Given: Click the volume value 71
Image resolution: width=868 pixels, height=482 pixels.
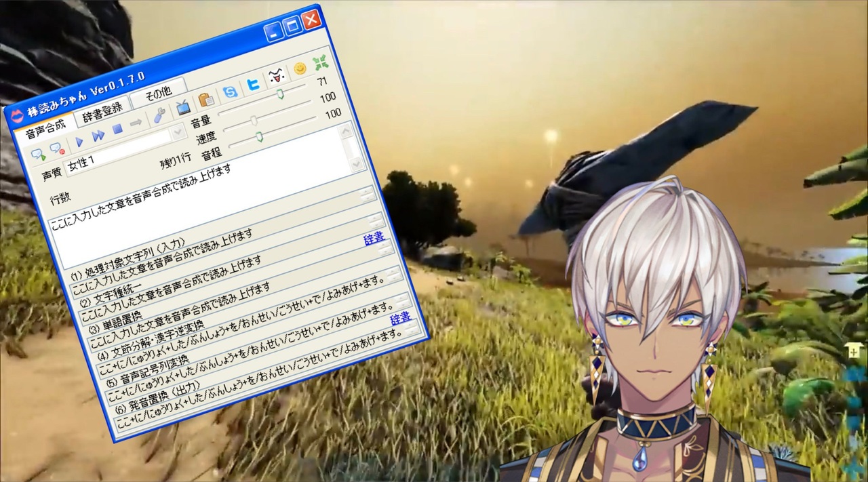Looking at the screenshot, I should (x=322, y=81).
